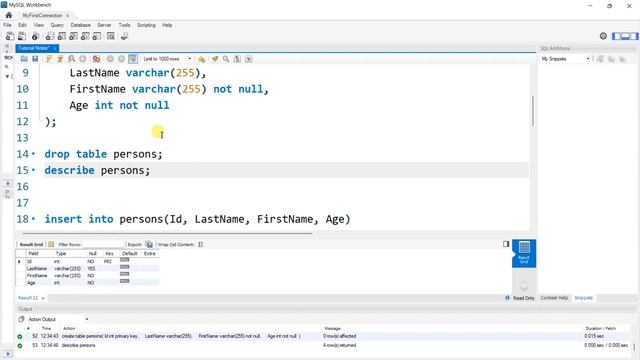Toggle word wrap icon in editor toolbar
The image size is (640, 360).
(248, 59)
